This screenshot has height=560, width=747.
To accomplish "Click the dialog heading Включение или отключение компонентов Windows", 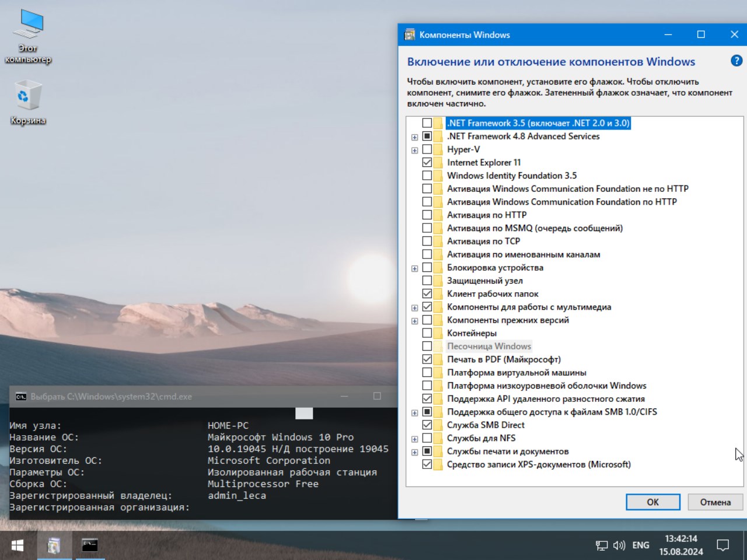I will [x=551, y=62].
